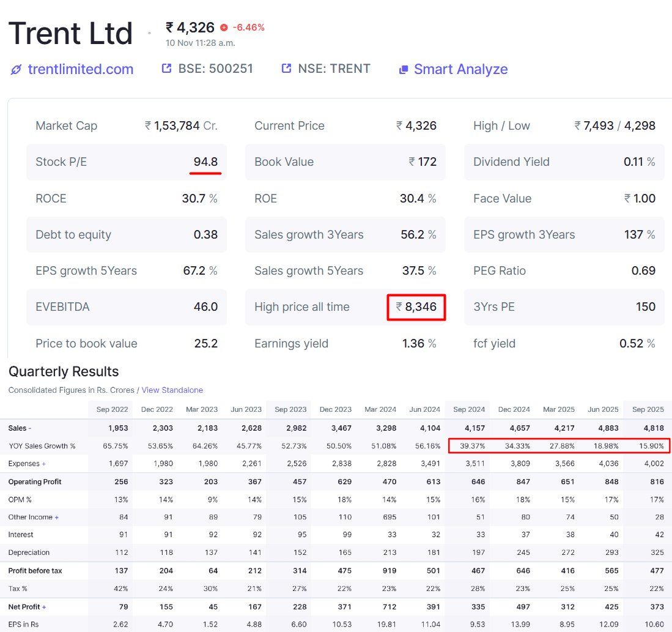
Task: Launch Smart Analyze
Action: click(x=461, y=69)
